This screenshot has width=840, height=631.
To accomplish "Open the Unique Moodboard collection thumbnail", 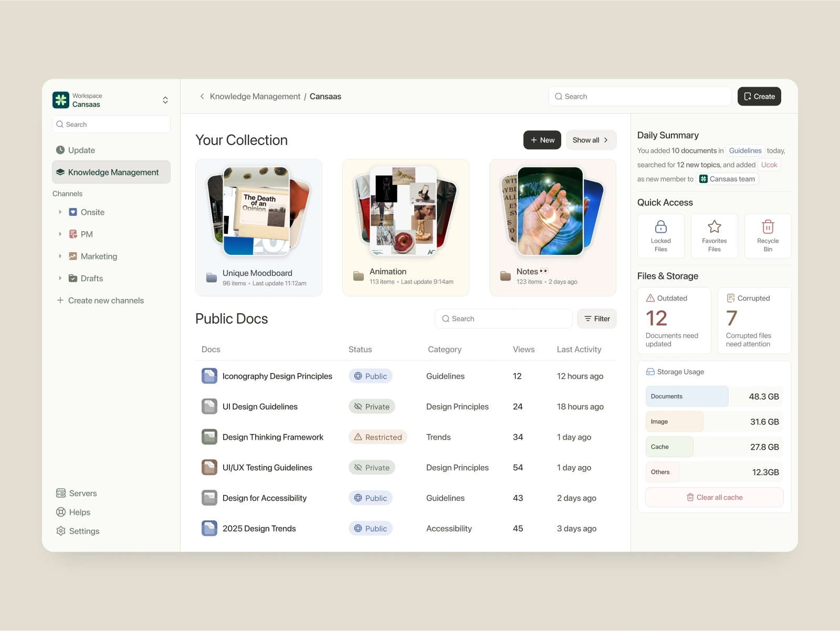I will [259, 211].
